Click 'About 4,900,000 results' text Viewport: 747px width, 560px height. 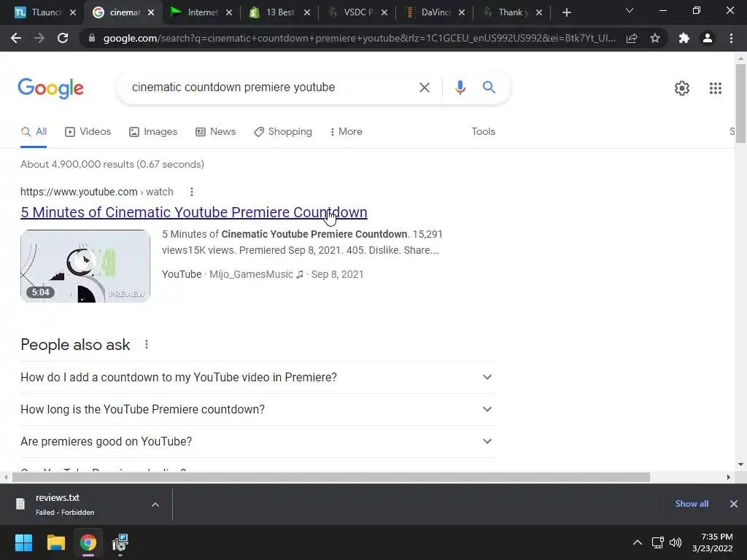112,164
